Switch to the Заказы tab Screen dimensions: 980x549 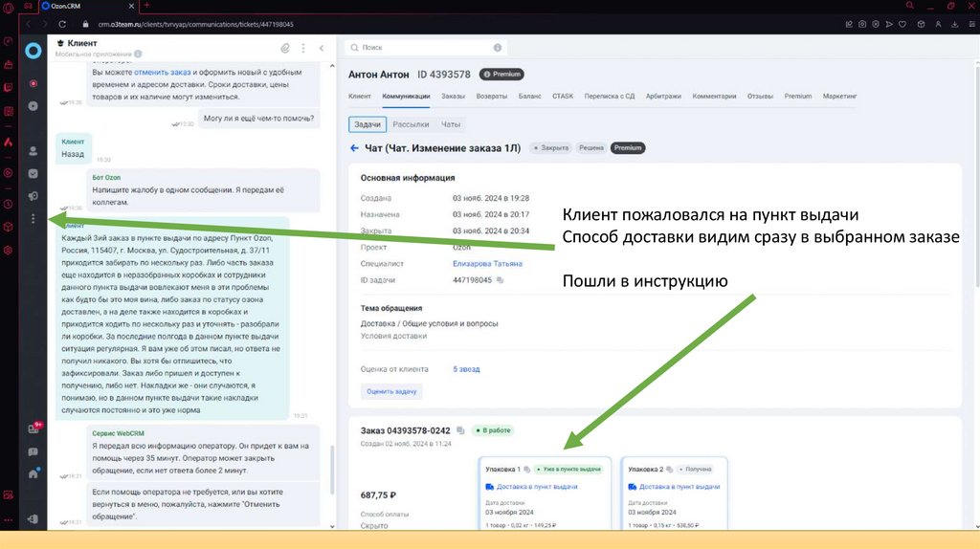tap(453, 97)
